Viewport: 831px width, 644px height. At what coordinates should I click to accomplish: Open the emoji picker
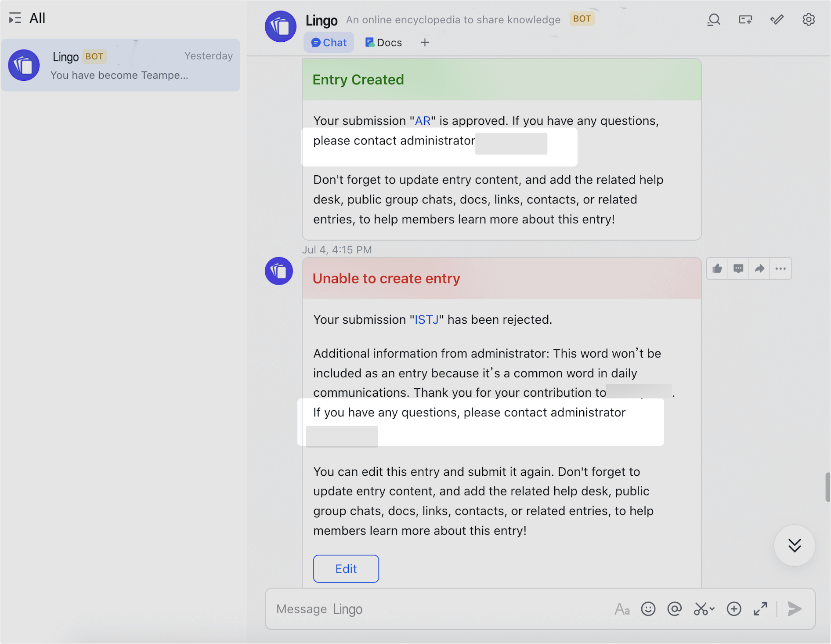click(648, 609)
